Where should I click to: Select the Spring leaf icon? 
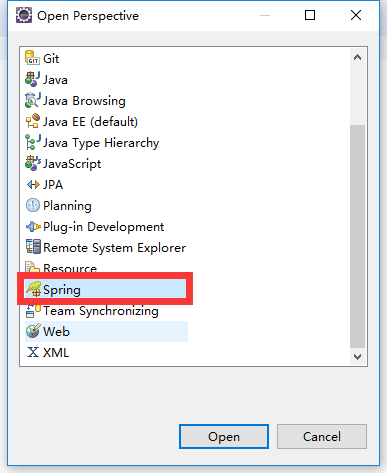tap(33, 289)
